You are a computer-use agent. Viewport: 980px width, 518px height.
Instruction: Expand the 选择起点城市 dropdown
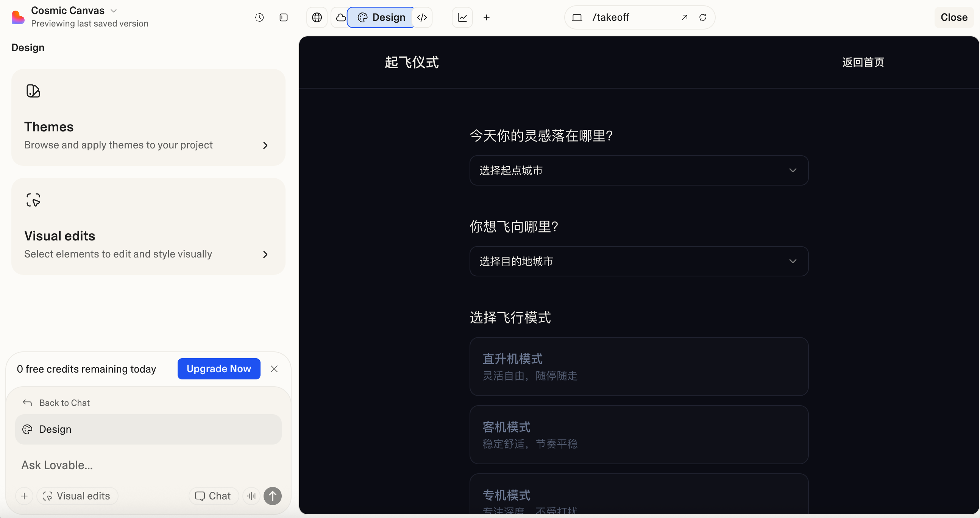click(638, 170)
